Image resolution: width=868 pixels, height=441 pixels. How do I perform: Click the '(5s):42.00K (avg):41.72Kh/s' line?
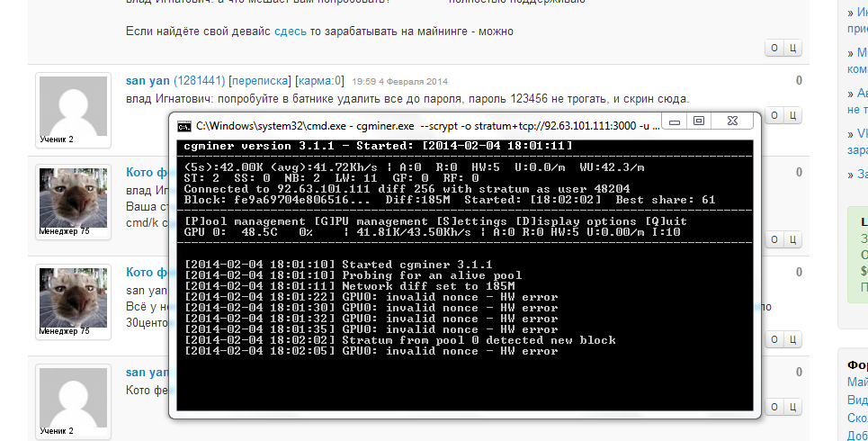click(x=414, y=167)
